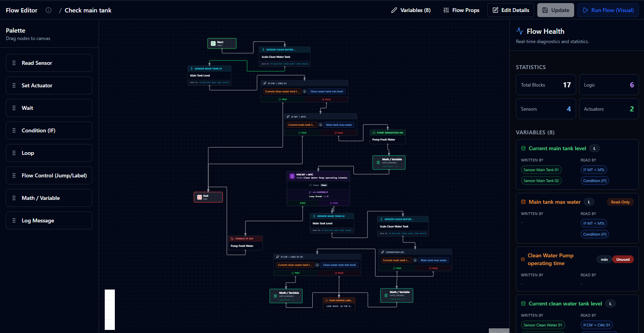Grab the drag handle icon of Read Sensor
The height and width of the screenshot is (333, 644).
click(x=14, y=63)
